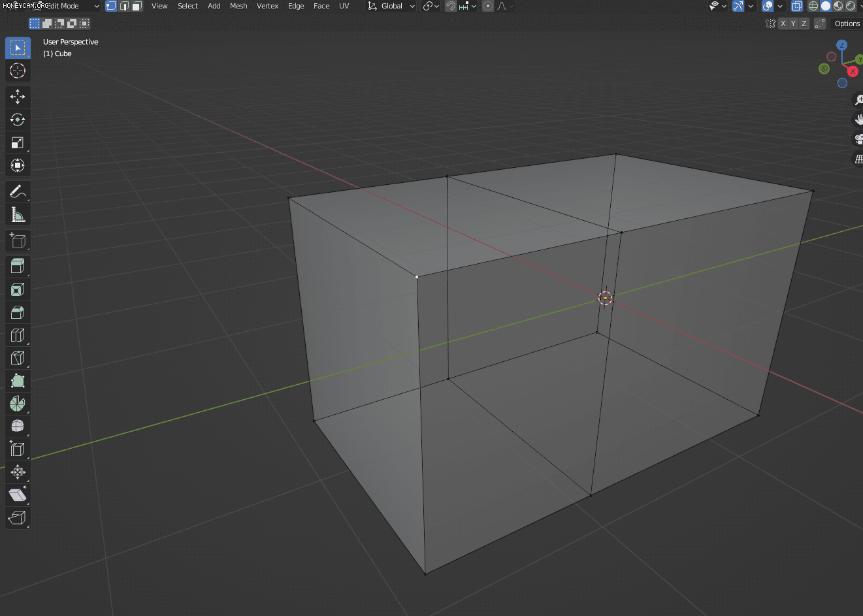This screenshot has width=863, height=616.
Task: Select the Extrude Region tool
Action: (x=18, y=267)
